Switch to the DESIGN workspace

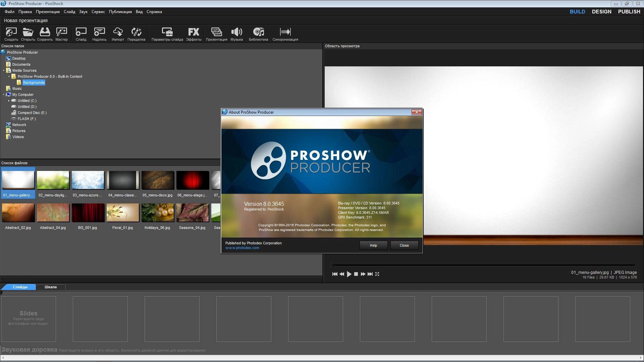click(x=601, y=12)
